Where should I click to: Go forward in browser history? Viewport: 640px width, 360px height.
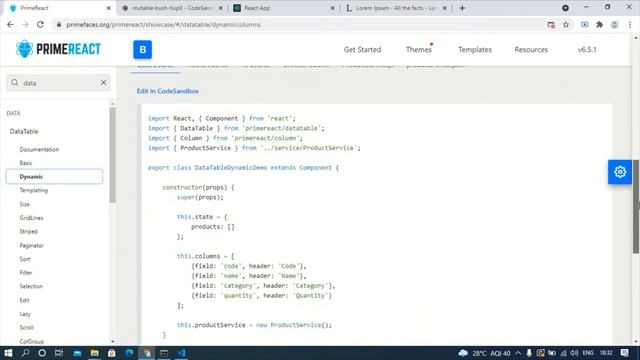pos(25,24)
